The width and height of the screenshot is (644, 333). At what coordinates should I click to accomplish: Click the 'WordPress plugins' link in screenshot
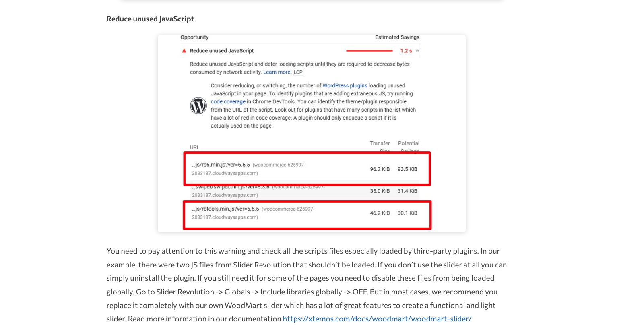pos(345,85)
